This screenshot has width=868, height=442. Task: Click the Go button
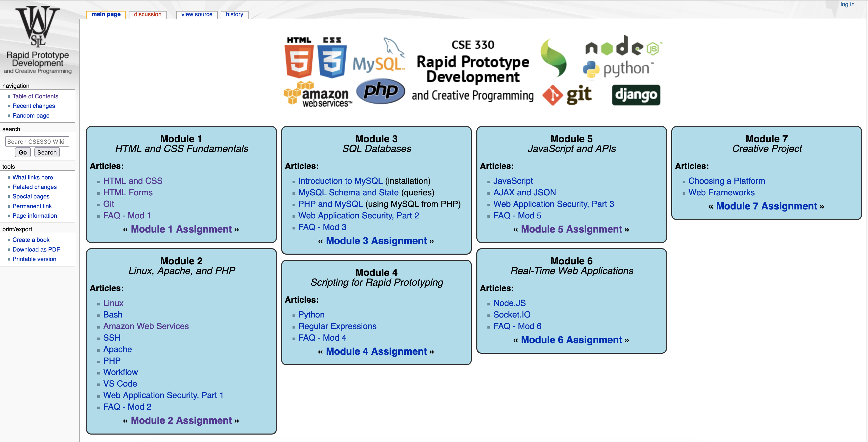[x=23, y=152]
